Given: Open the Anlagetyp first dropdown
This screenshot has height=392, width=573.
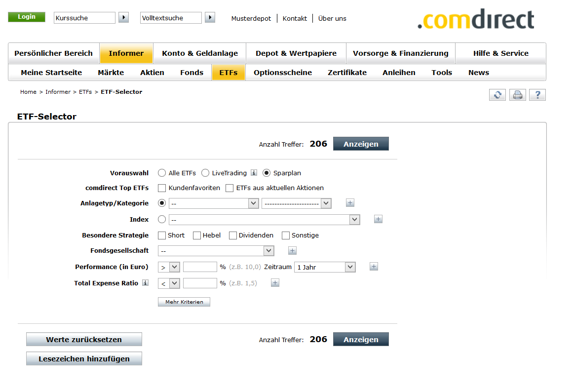Looking at the screenshot, I should pos(214,203).
